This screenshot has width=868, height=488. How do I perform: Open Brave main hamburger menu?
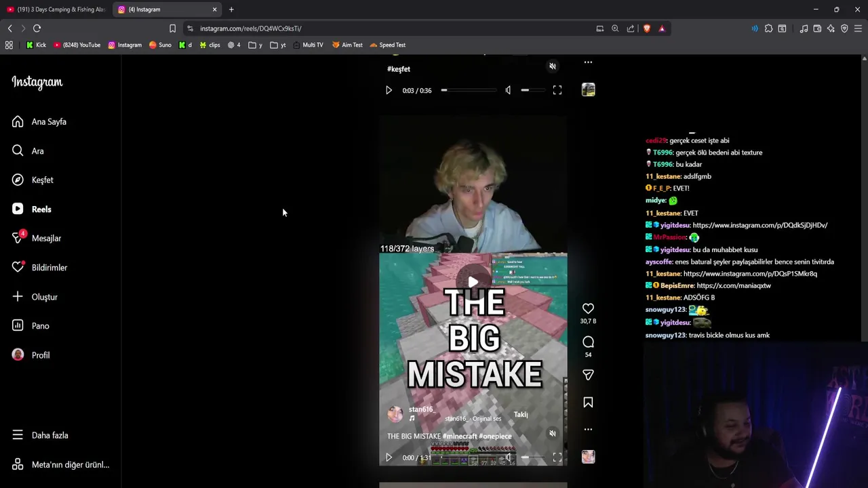858,28
